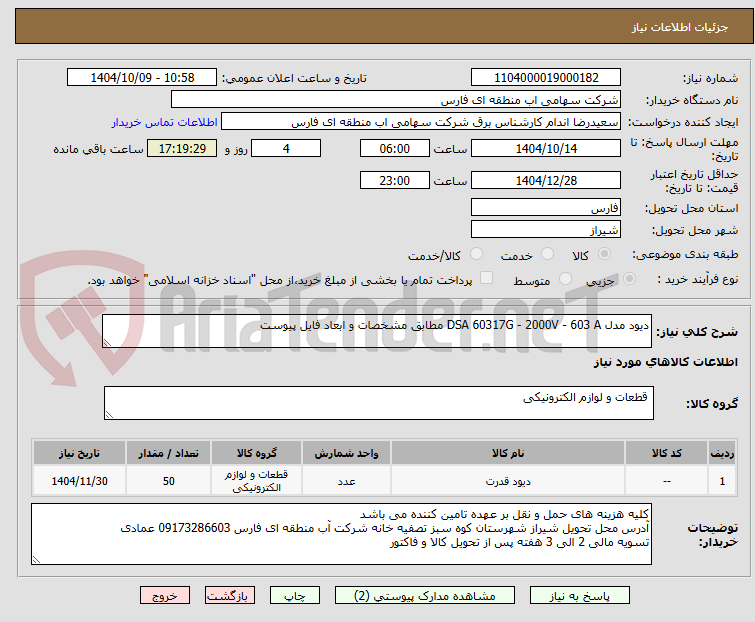Viewport: 755px width, 622px height.
Task: Click the تاریخ نیاز column header
Action: 79,453
